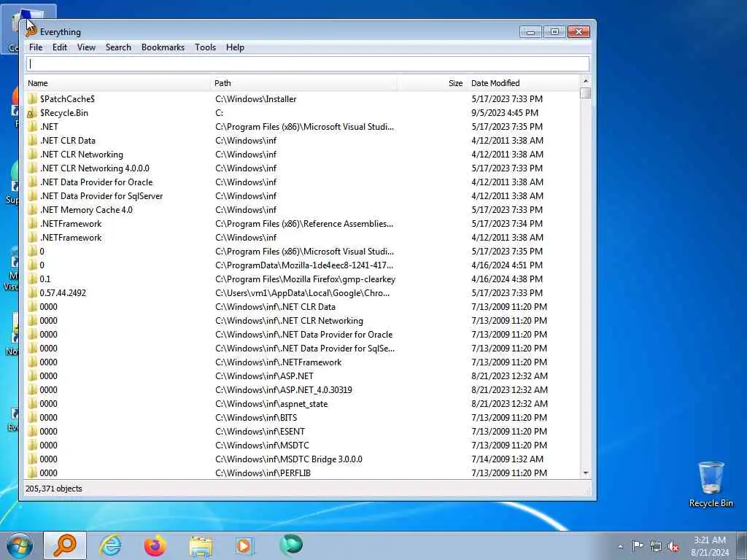The image size is (747, 560).
Task: Select the 0 folder in ProgramData Mozilla path
Action: [42, 265]
